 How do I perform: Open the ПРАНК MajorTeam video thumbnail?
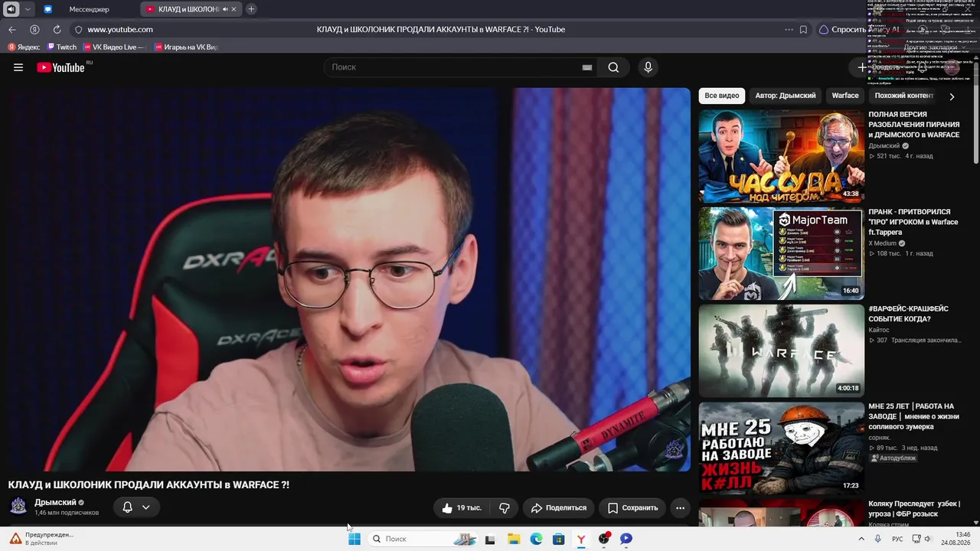pos(781,253)
